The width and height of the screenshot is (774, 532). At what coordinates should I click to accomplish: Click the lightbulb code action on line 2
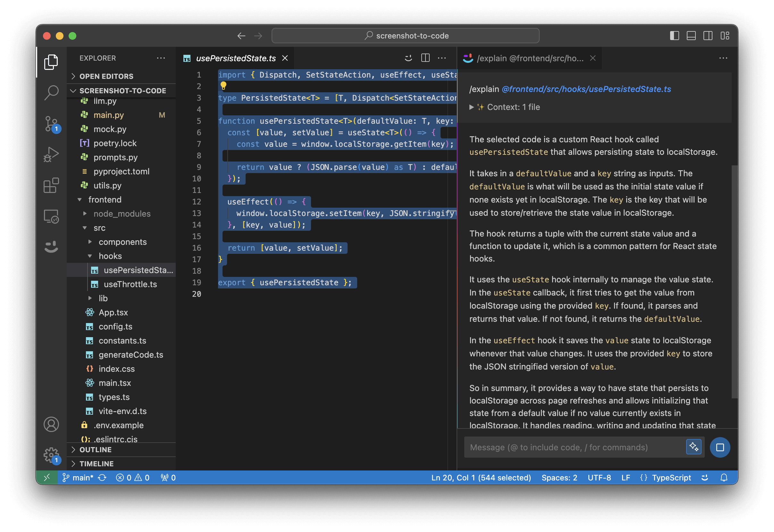[223, 86]
